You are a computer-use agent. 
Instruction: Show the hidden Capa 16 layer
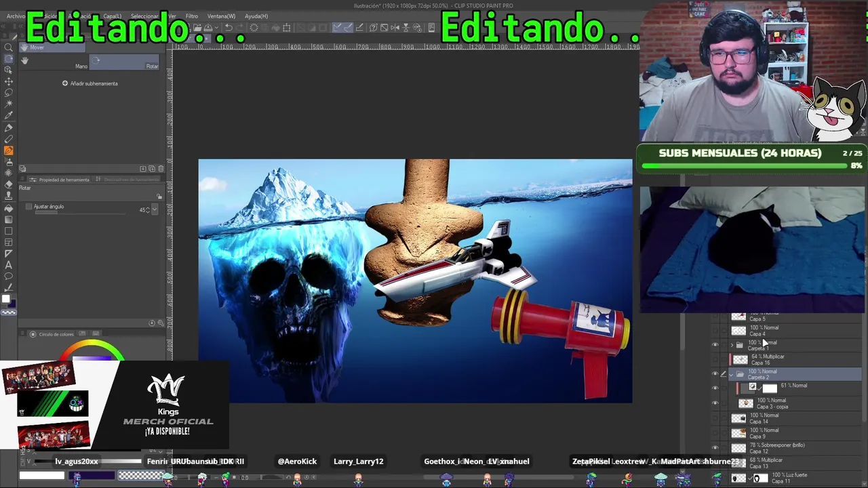click(715, 359)
